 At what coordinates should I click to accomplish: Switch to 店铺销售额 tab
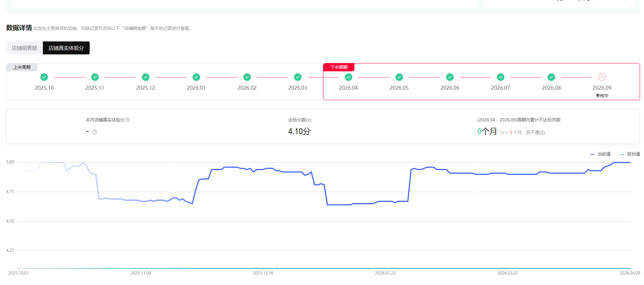(24, 48)
